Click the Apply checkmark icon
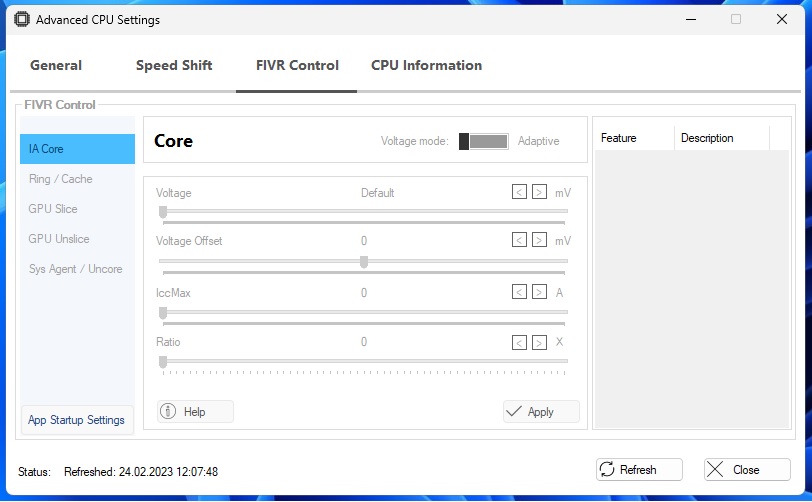812x502 pixels. click(x=514, y=411)
